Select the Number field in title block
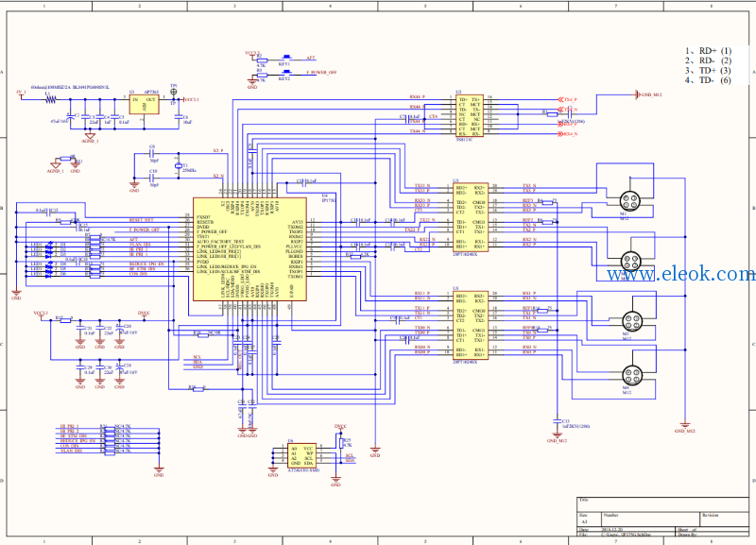The image size is (756, 545). 650,519
